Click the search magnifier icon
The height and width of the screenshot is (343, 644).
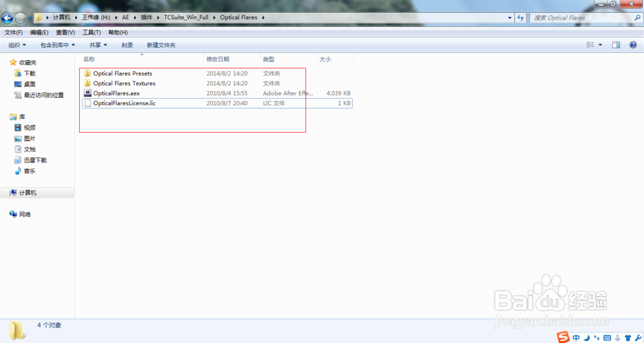click(x=638, y=17)
